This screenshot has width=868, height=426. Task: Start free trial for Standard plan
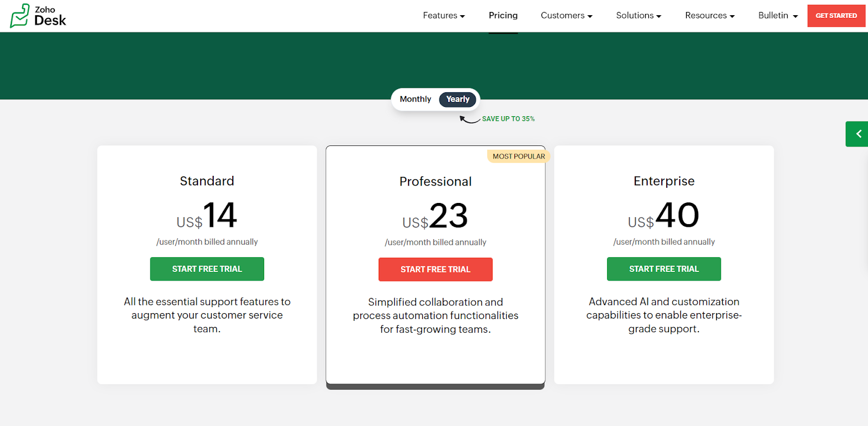(207, 269)
